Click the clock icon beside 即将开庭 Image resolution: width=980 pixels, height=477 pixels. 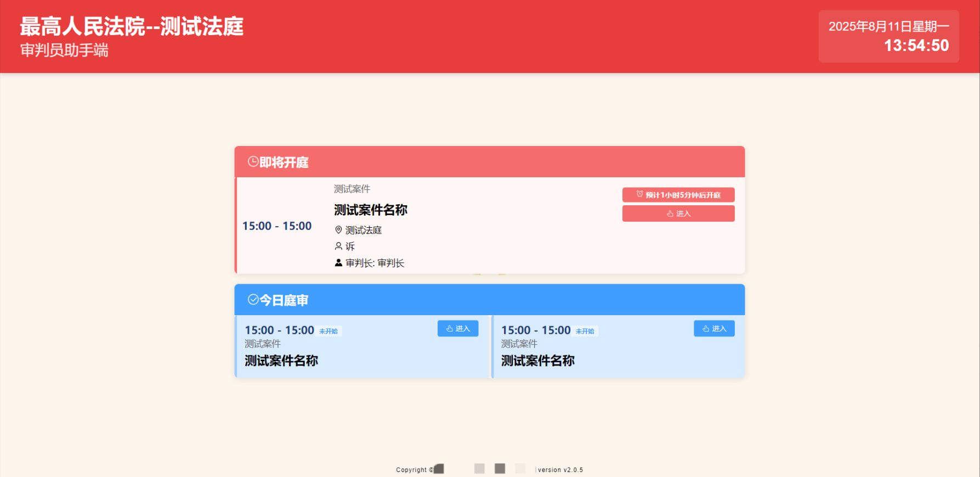pos(253,161)
